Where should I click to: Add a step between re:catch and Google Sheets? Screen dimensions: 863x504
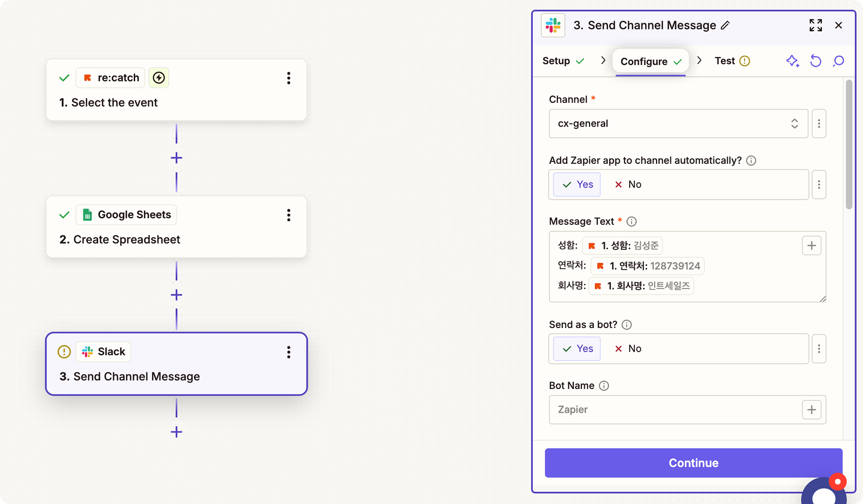click(x=176, y=158)
